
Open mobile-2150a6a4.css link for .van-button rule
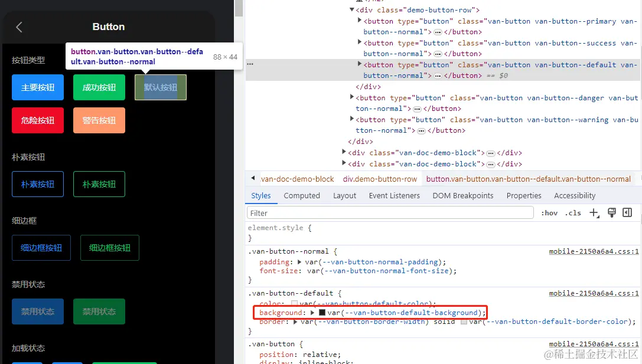point(594,344)
